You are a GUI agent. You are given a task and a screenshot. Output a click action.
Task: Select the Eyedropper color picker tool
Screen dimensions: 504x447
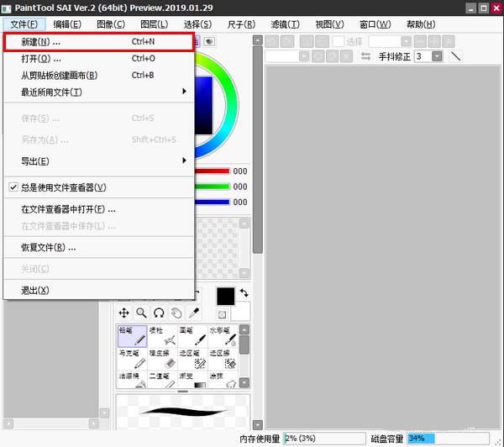194,313
